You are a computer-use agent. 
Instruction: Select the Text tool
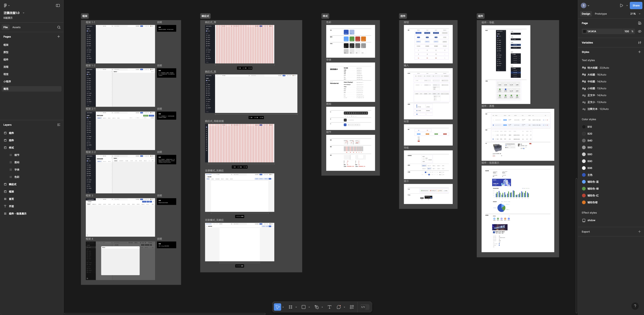[x=330, y=307]
